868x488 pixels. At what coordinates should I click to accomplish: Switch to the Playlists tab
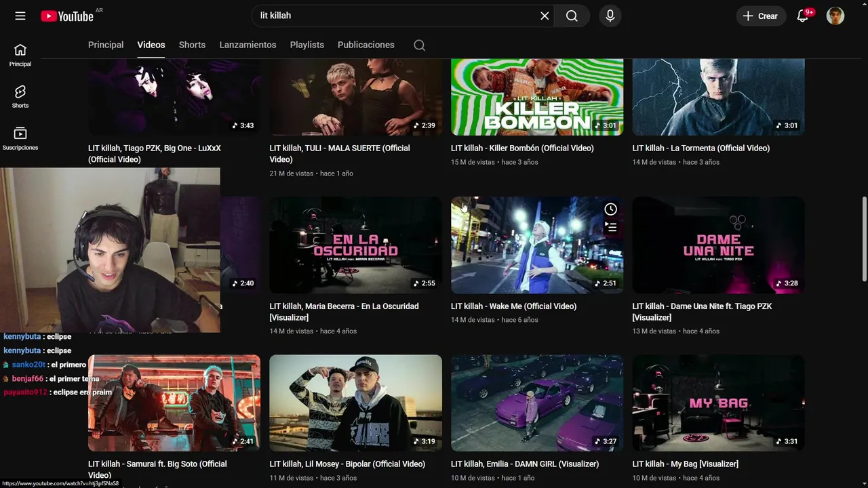coord(307,45)
